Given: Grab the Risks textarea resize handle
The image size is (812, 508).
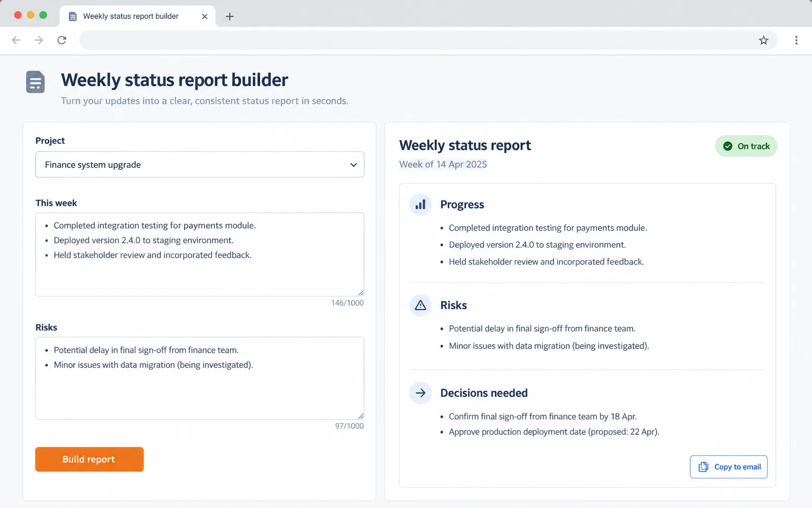Looking at the screenshot, I should [x=361, y=416].
